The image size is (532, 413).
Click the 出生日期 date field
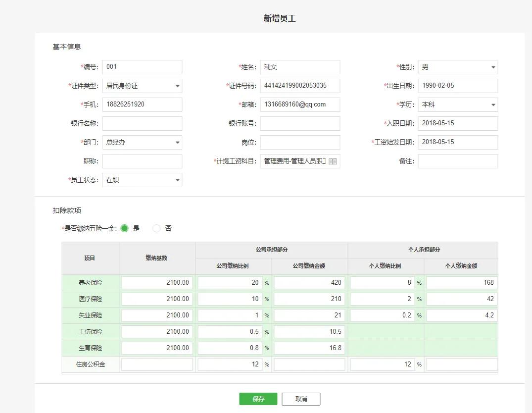pyautogui.click(x=457, y=86)
